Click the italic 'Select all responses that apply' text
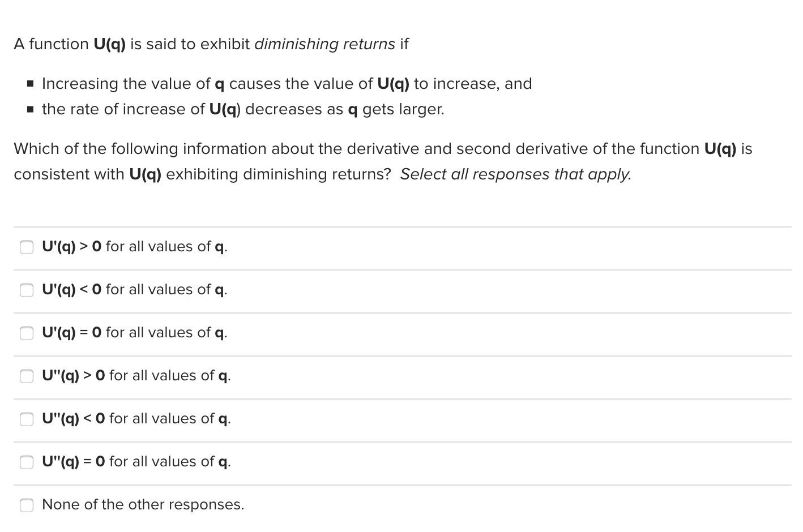The image size is (803, 532). click(x=515, y=174)
